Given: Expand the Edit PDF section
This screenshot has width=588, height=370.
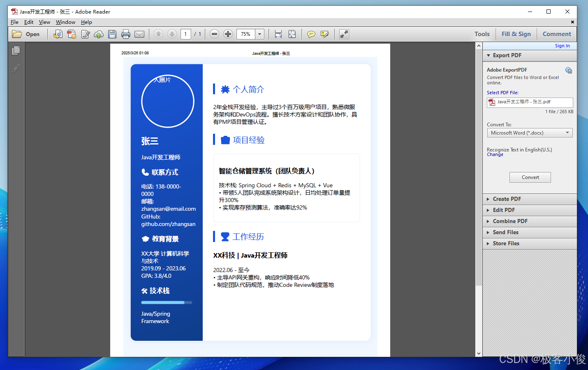Looking at the screenshot, I should [x=530, y=210].
